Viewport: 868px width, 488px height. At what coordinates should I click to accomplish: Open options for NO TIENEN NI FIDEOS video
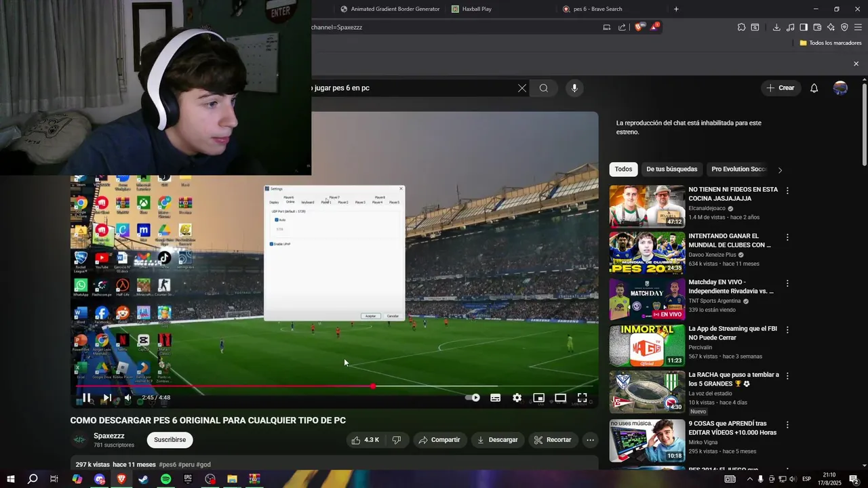[x=787, y=191]
